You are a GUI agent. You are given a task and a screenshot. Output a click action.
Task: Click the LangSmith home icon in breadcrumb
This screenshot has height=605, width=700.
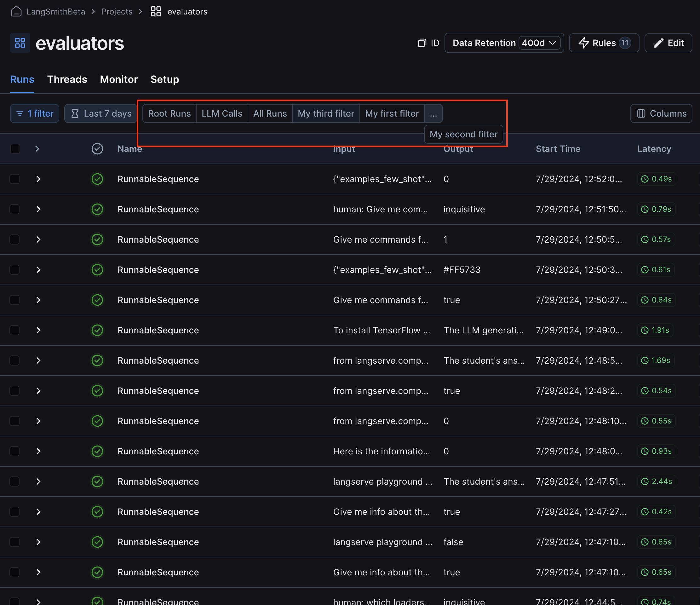pos(16,11)
